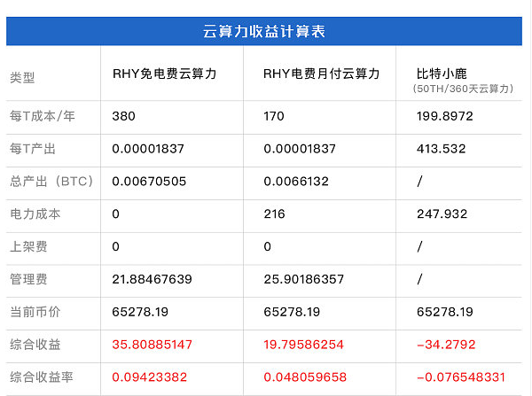Select the 类型 row label

point(22,78)
